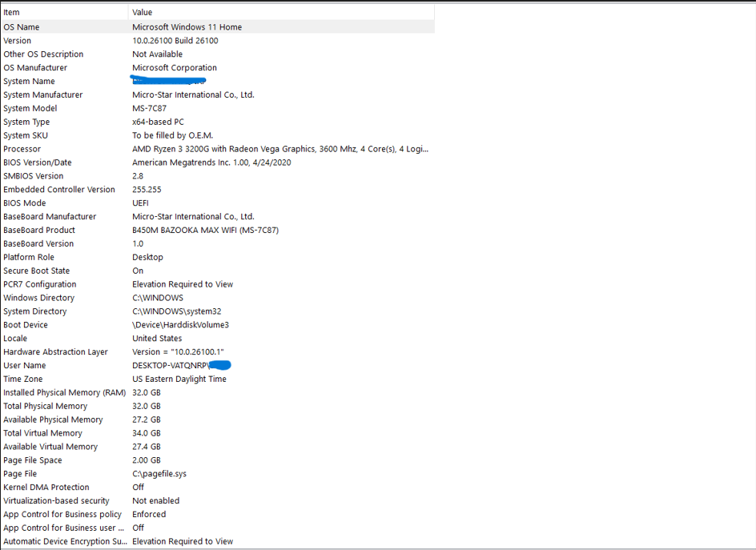
Task: Click the 2.00 GB page file space value
Action: click(x=147, y=460)
